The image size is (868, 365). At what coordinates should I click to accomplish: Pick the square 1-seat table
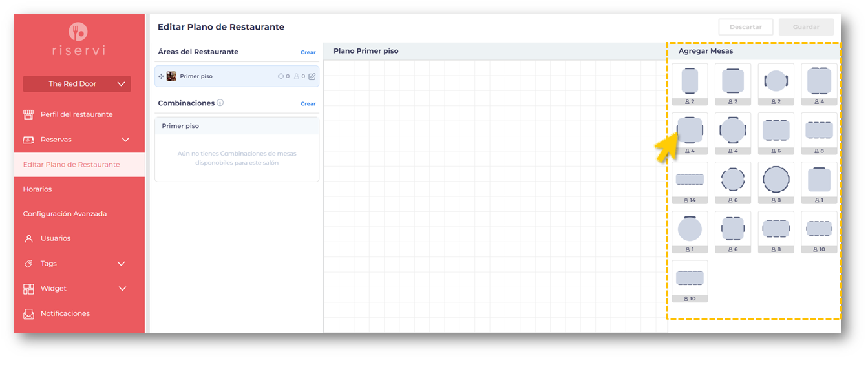pyautogui.click(x=819, y=183)
